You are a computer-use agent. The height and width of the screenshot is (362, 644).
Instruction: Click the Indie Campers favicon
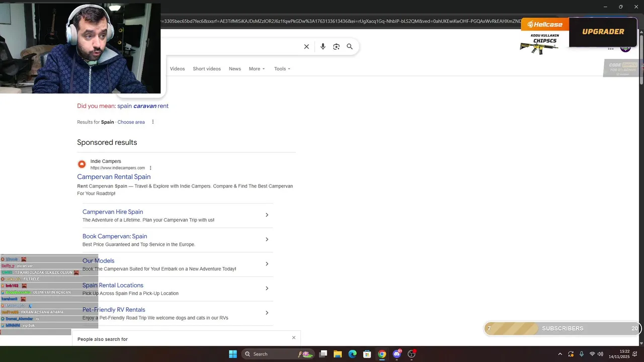pyautogui.click(x=82, y=164)
